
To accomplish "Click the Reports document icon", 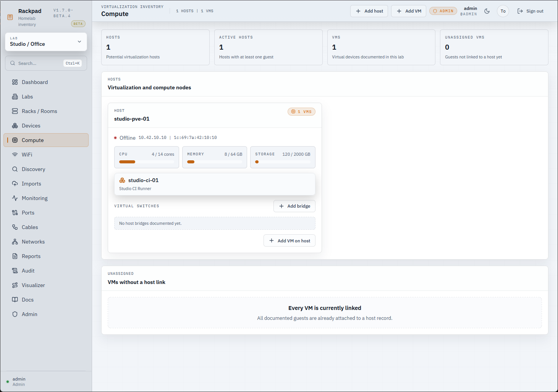I will pyautogui.click(x=15, y=256).
